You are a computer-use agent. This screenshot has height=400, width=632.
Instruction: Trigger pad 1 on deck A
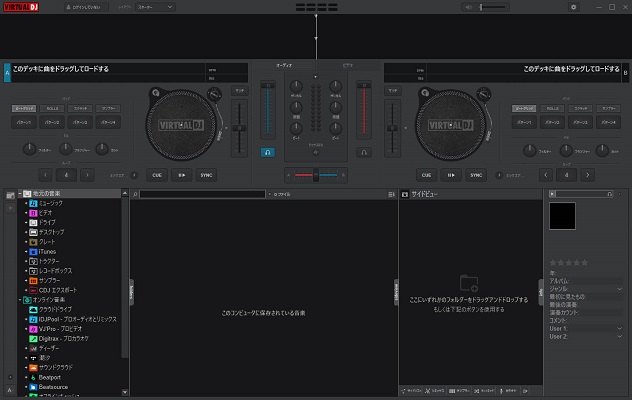click(x=24, y=122)
